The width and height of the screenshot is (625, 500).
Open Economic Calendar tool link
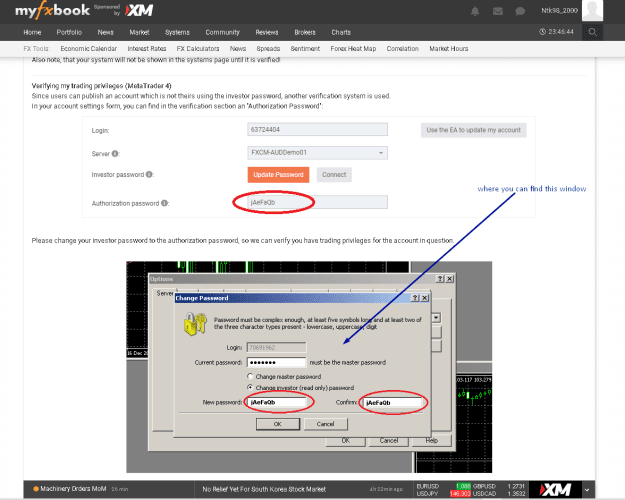88,49
